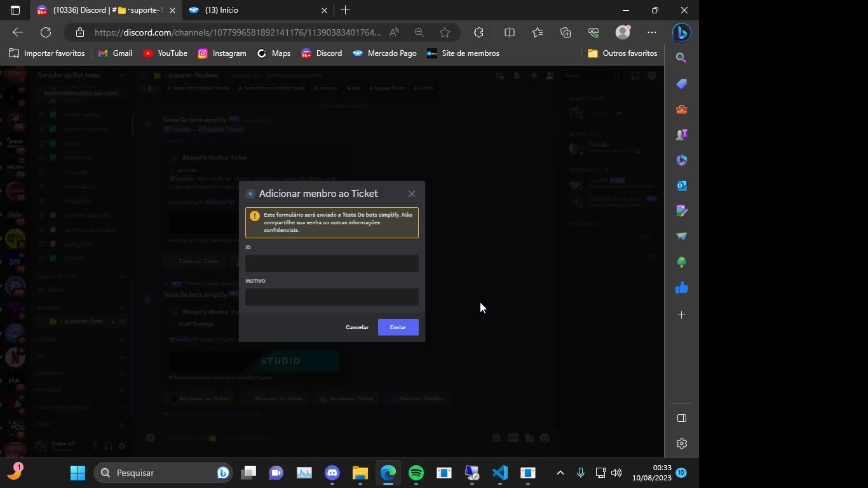The height and width of the screenshot is (488, 868).
Task: Show the member list icon
Action: click(549, 75)
